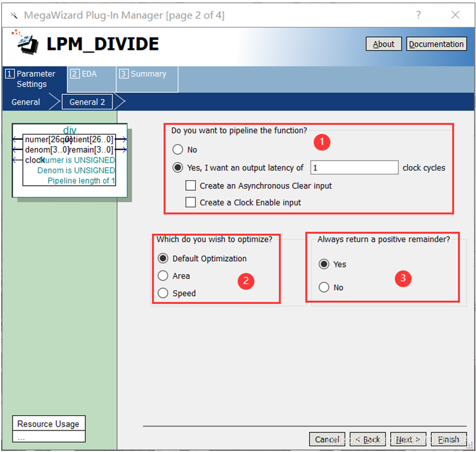Viewport: 476px width, 452px height.
Task: Select Yes, I want an output latency option
Action: pos(178,168)
